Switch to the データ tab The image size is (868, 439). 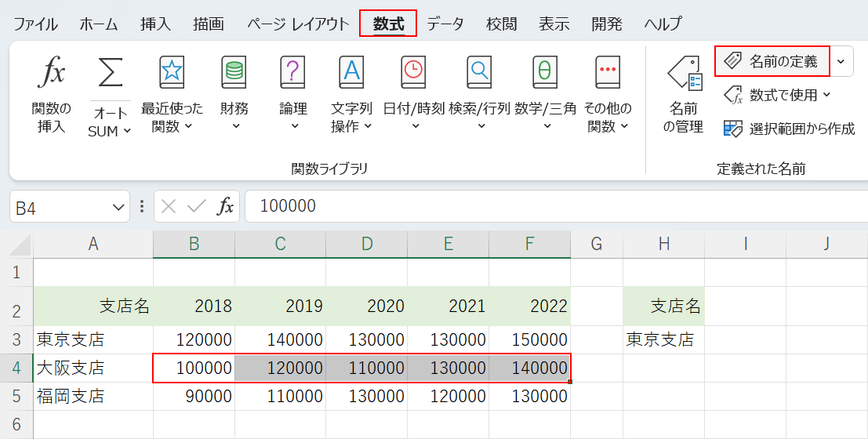[445, 24]
